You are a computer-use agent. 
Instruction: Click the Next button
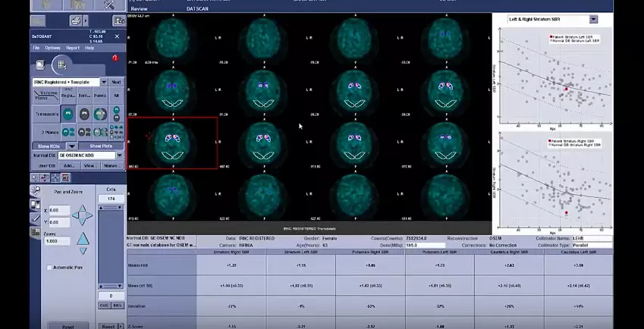coord(116,82)
